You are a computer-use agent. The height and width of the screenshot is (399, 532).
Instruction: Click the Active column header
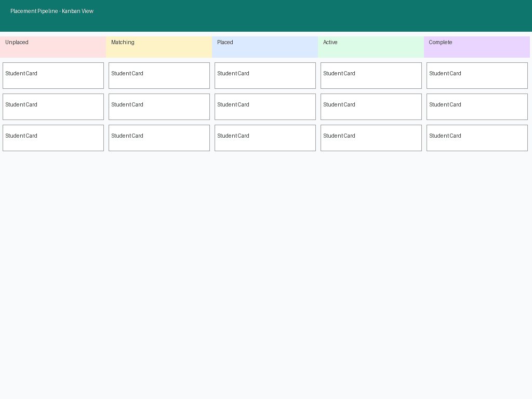pos(371,47)
